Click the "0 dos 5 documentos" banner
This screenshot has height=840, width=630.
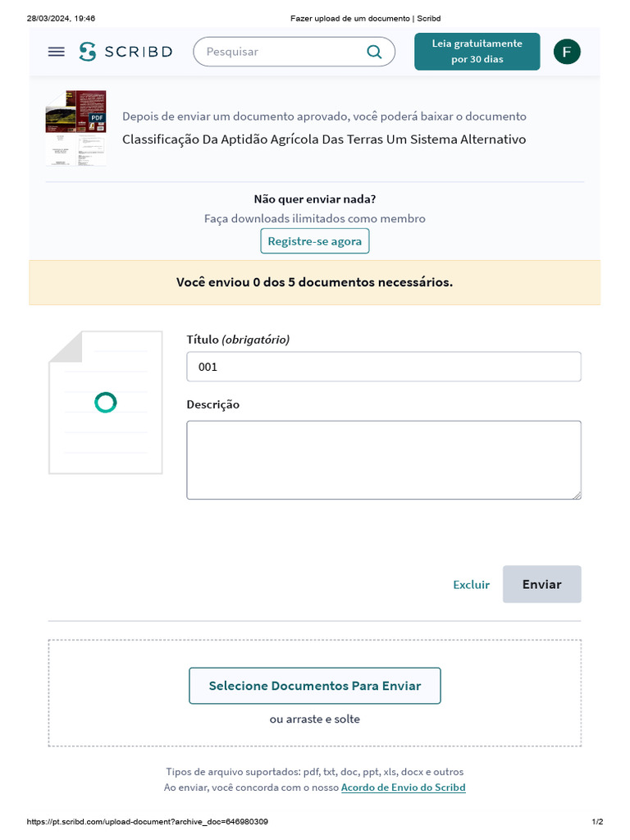[314, 282]
